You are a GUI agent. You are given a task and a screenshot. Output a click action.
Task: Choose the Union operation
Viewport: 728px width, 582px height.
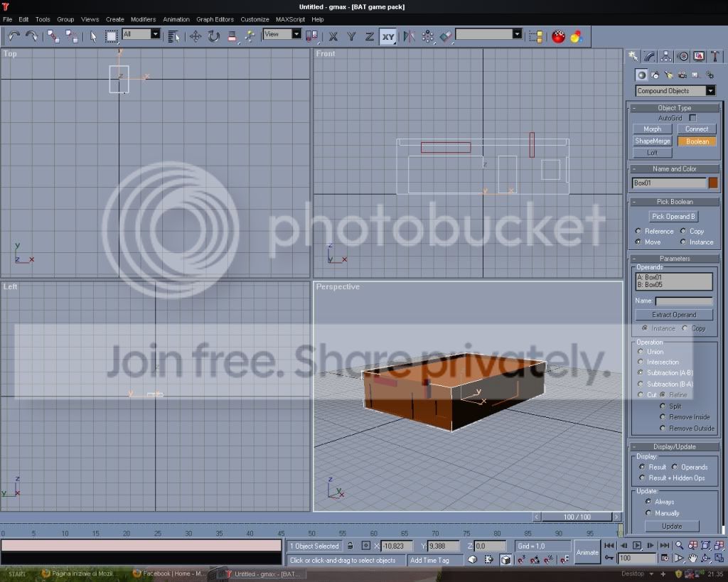641,351
